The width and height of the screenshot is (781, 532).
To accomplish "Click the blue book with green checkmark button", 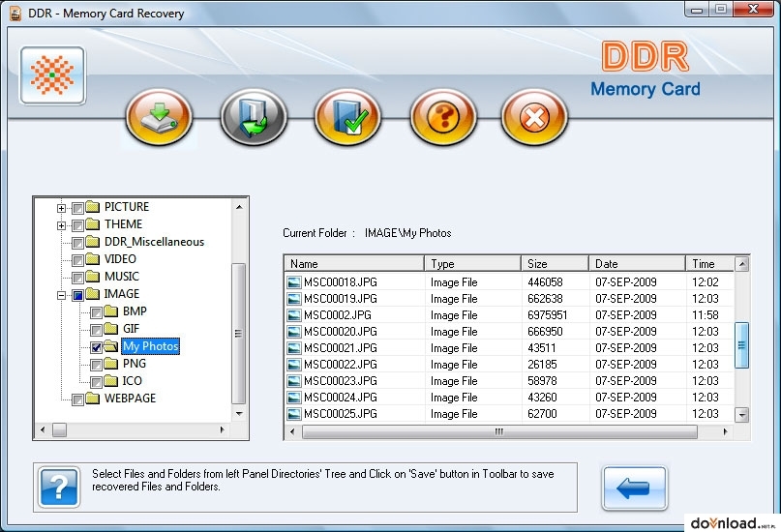I will tap(347, 117).
